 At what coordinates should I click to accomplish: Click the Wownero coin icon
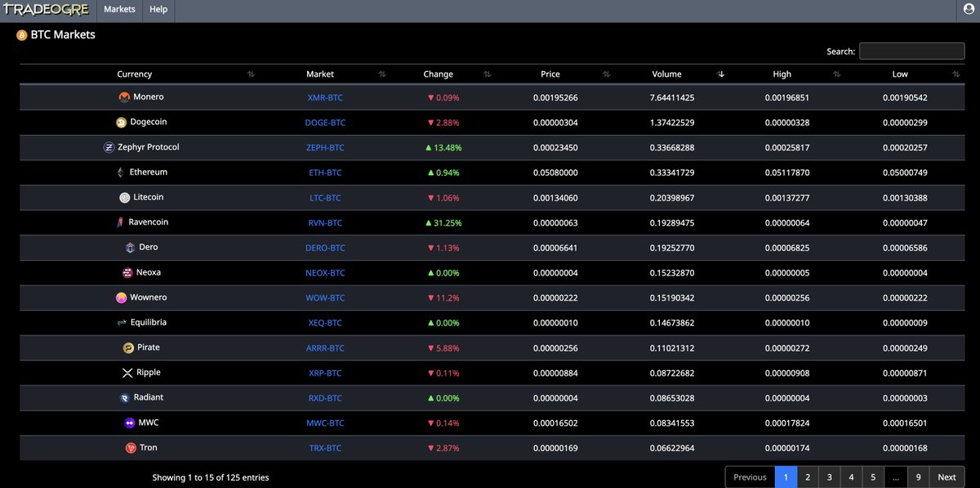pyautogui.click(x=122, y=298)
